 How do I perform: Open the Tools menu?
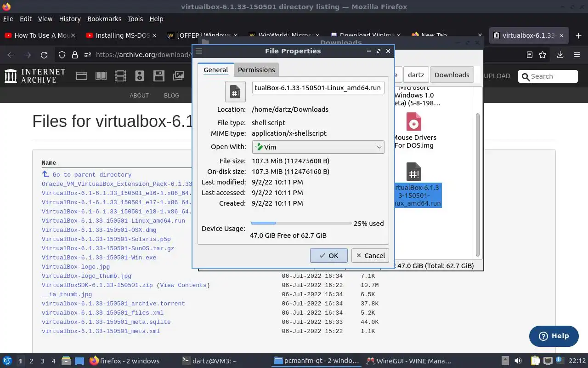[136, 19]
